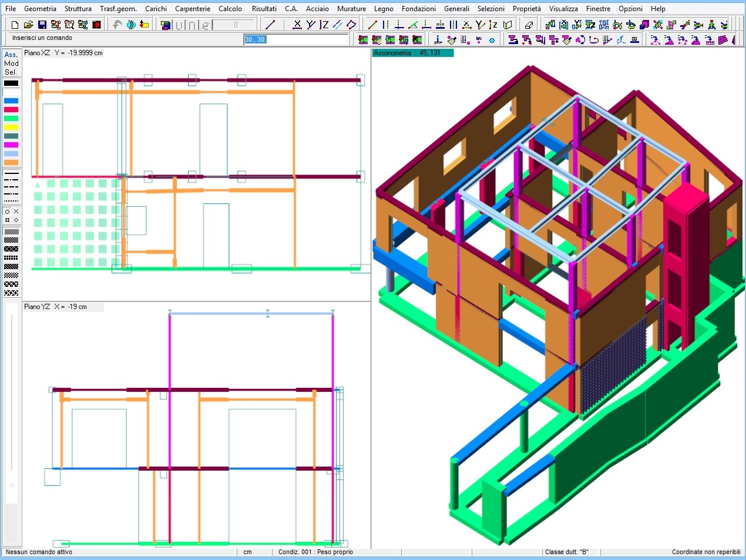Toggle the Sel. mode in side panel
746x560 pixels.
coord(11,72)
